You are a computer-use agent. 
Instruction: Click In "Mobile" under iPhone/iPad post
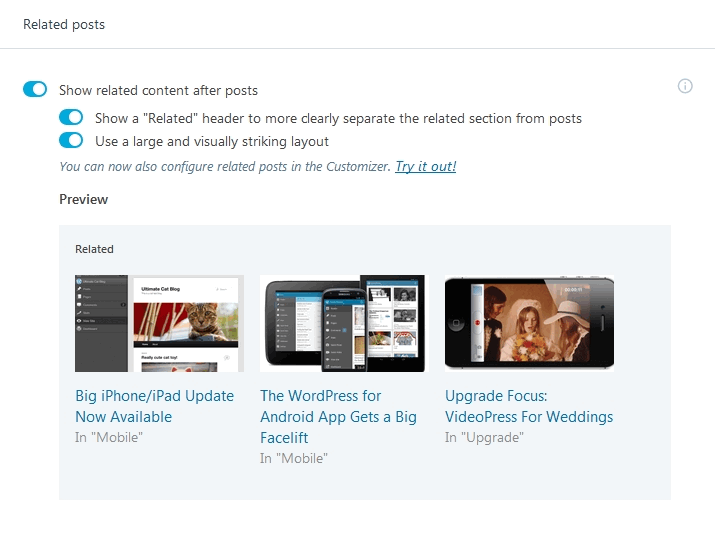109,437
